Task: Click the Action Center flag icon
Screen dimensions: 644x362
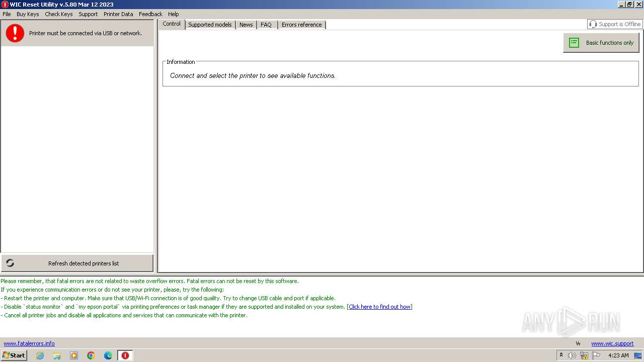Action: [x=596, y=355]
